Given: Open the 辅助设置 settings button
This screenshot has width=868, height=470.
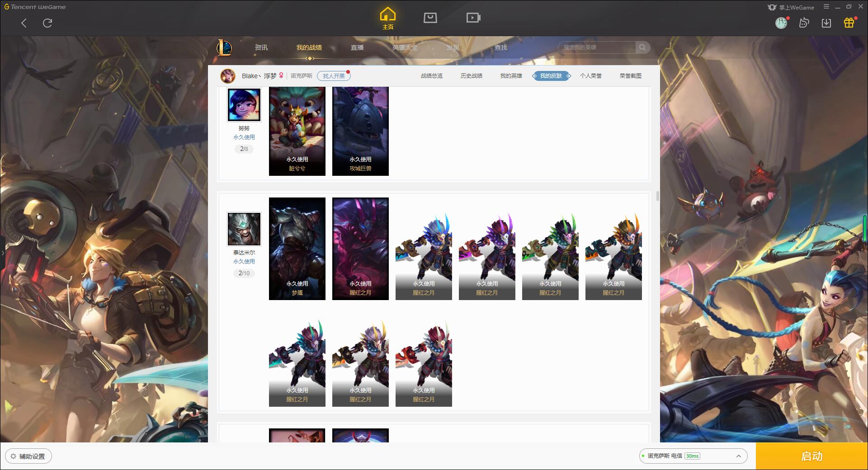Looking at the screenshot, I should pyautogui.click(x=28, y=456).
